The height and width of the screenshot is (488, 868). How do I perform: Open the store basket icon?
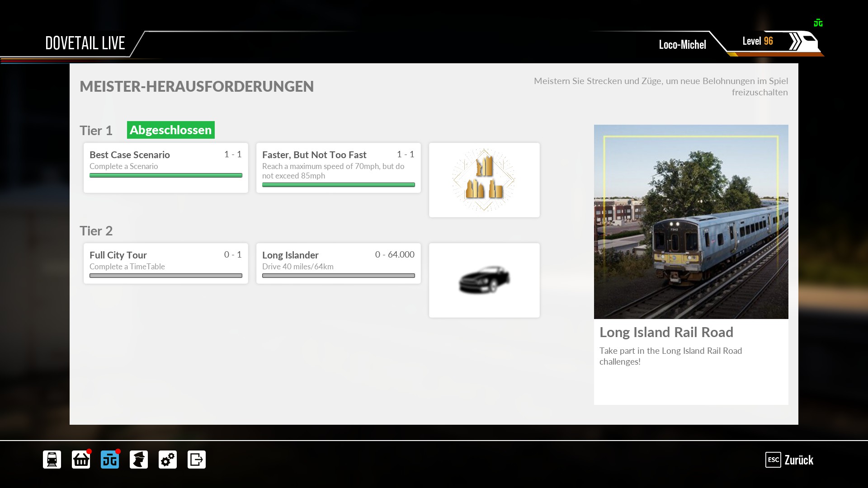point(81,460)
